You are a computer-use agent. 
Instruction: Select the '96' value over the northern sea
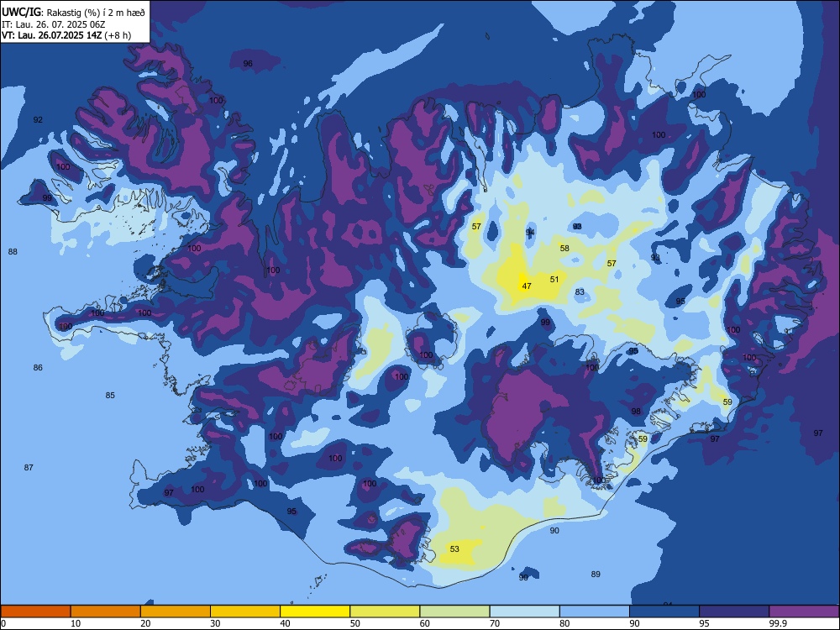248,63
